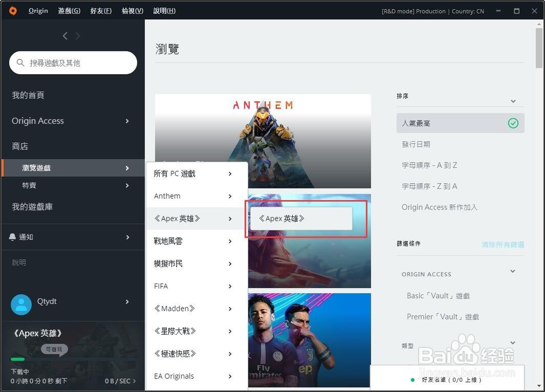This screenshot has height=392, width=545.
Task: Click 清除所有篩選 link
Action: (503, 244)
